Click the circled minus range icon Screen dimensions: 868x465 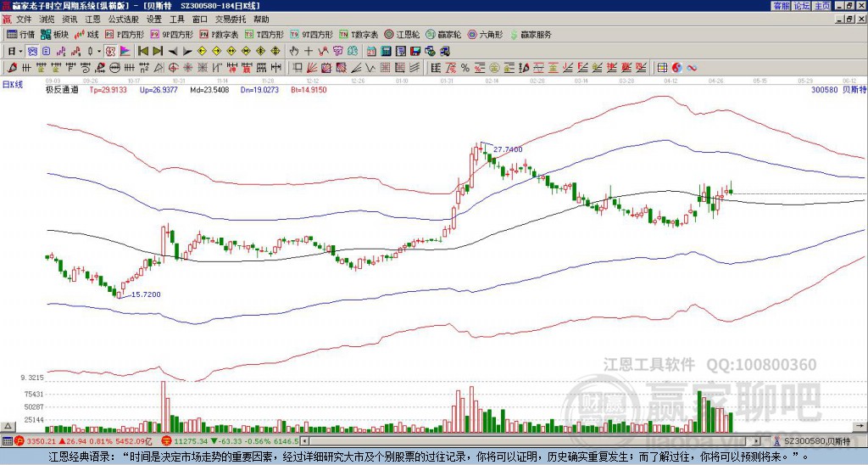(x=114, y=68)
